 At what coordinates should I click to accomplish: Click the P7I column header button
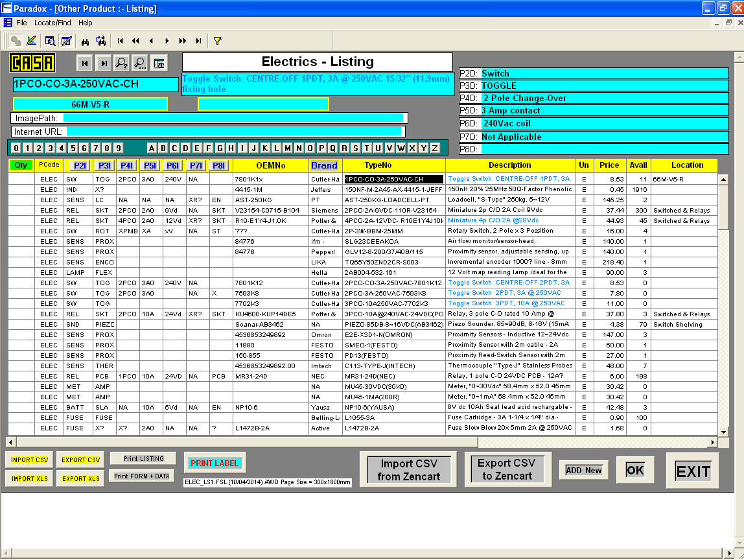tap(196, 166)
